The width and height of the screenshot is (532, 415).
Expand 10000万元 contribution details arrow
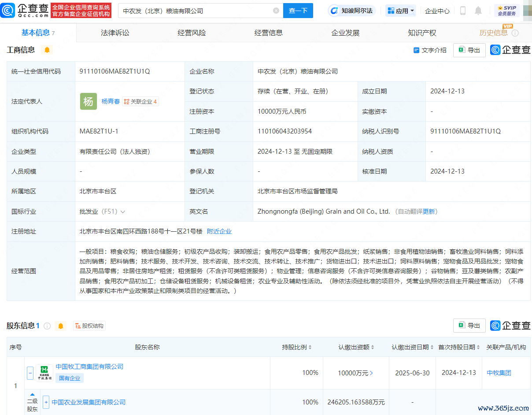(372, 373)
